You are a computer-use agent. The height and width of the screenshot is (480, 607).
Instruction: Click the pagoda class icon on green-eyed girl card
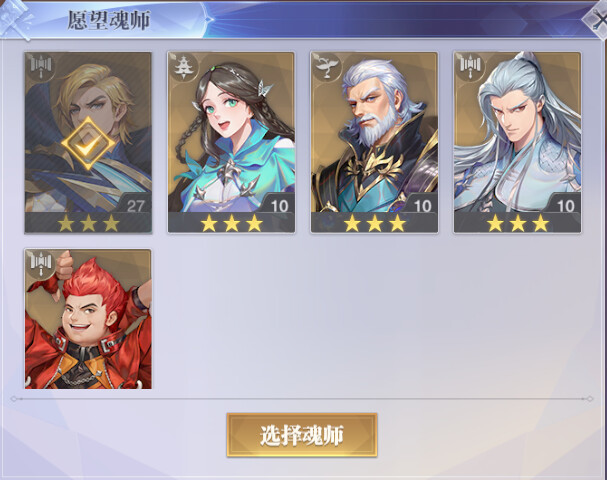point(184,67)
